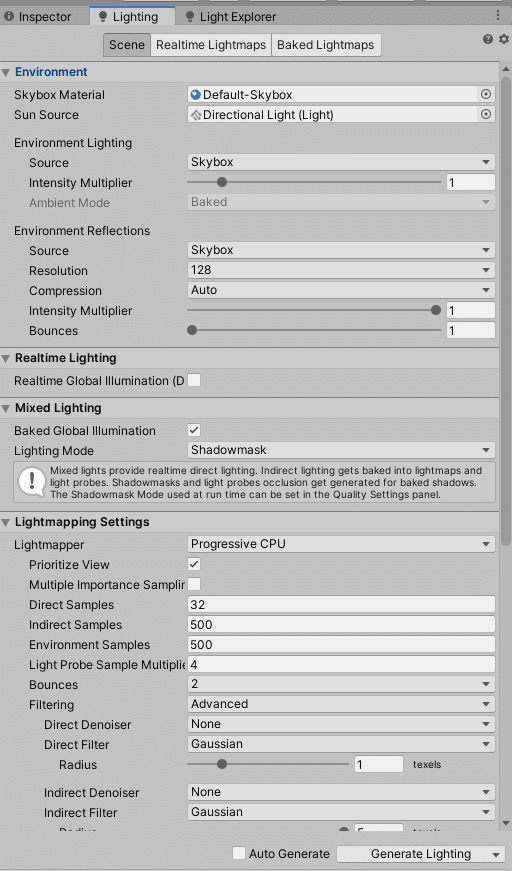The image size is (512, 871).
Task: Open the Lightmapper Progressive CPU dropdown
Action: pyautogui.click(x=341, y=544)
